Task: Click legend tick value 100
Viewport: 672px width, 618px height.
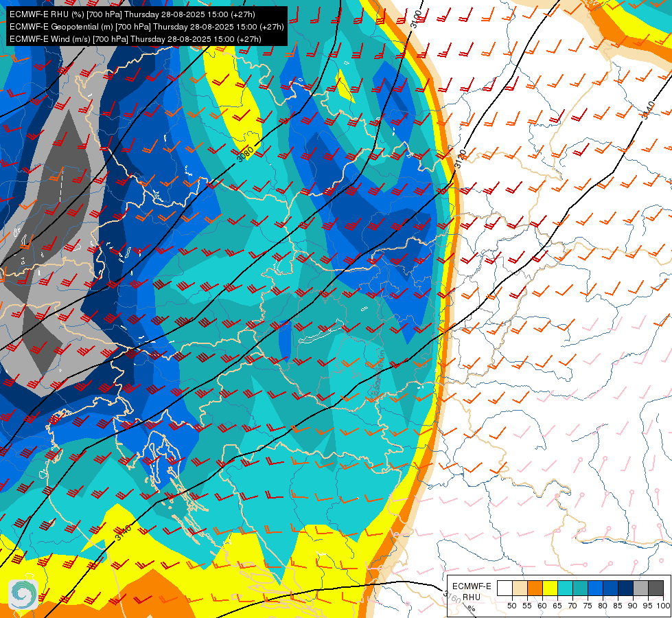Action: coord(664,606)
